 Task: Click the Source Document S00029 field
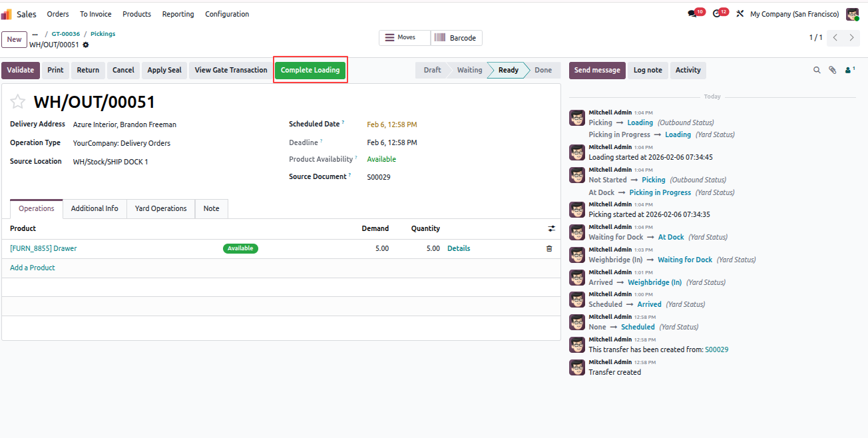tap(379, 177)
